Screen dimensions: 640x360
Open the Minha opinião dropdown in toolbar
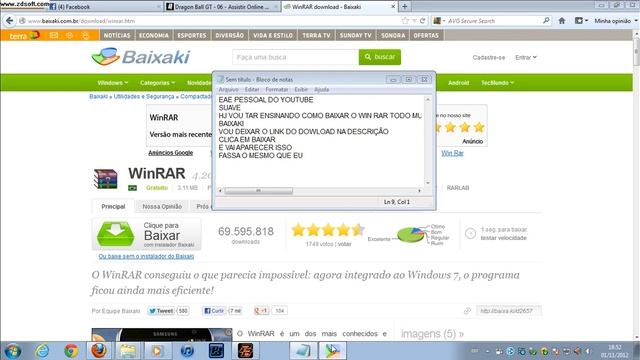point(616,21)
